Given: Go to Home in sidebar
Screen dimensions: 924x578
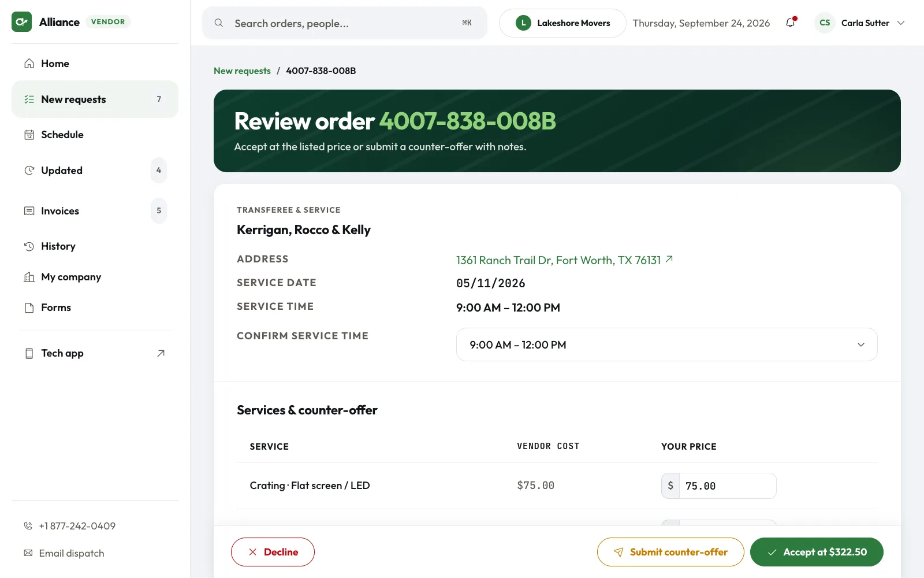Looking at the screenshot, I should click(x=95, y=64).
